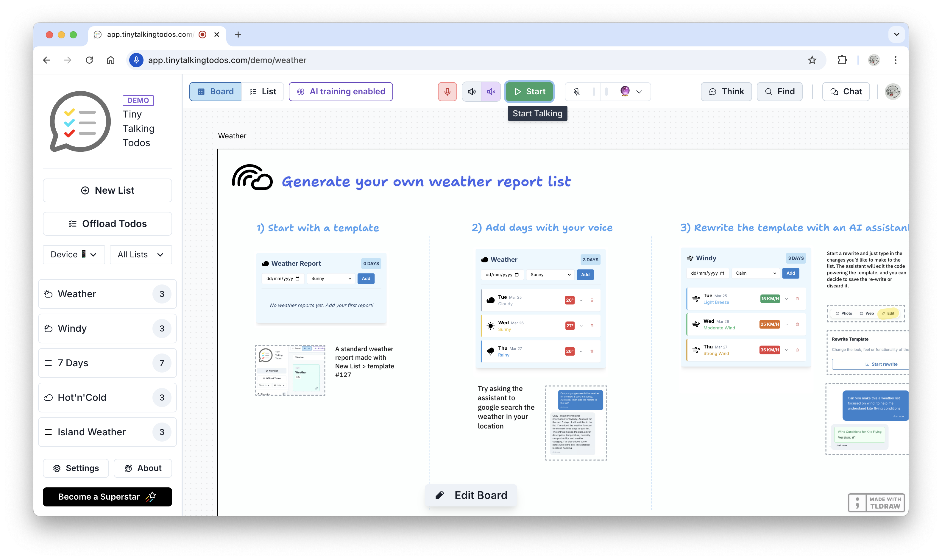This screenshot has width=942, height=560.
Task: Enable speaker sound output icon
Action: point(472,92)
